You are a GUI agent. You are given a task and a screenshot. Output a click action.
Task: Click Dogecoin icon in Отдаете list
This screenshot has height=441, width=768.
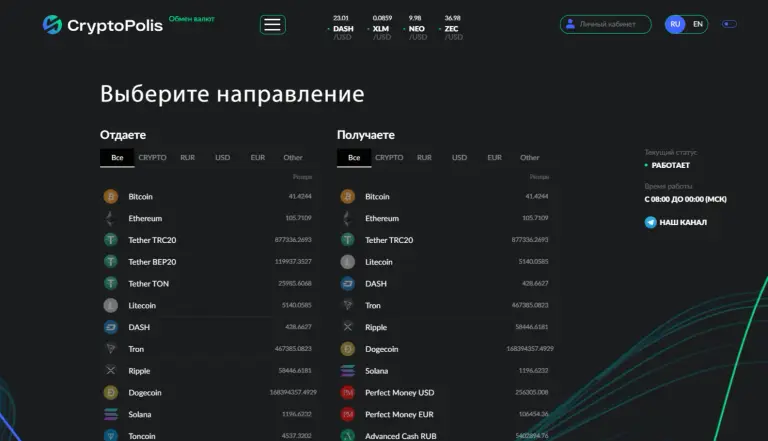click(x=111, y=392)
